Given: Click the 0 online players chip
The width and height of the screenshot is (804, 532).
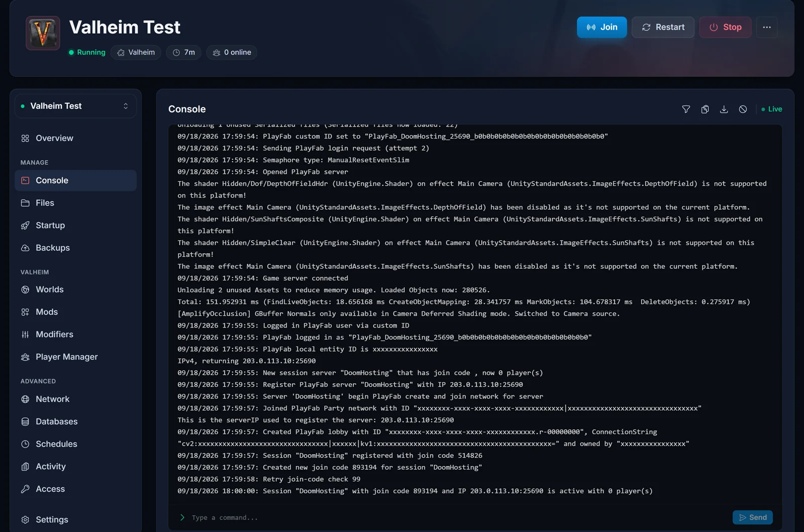Looking at the screenshot, I should (232, 52).
